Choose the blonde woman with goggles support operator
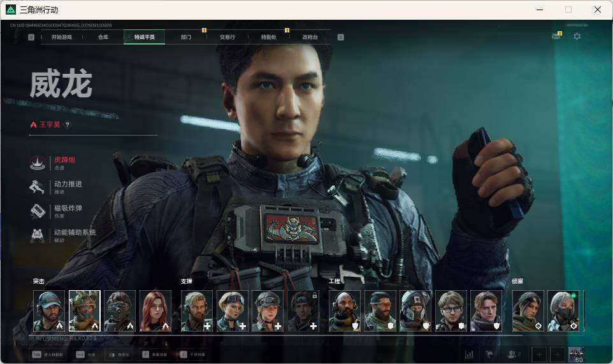 click(232, 311)
